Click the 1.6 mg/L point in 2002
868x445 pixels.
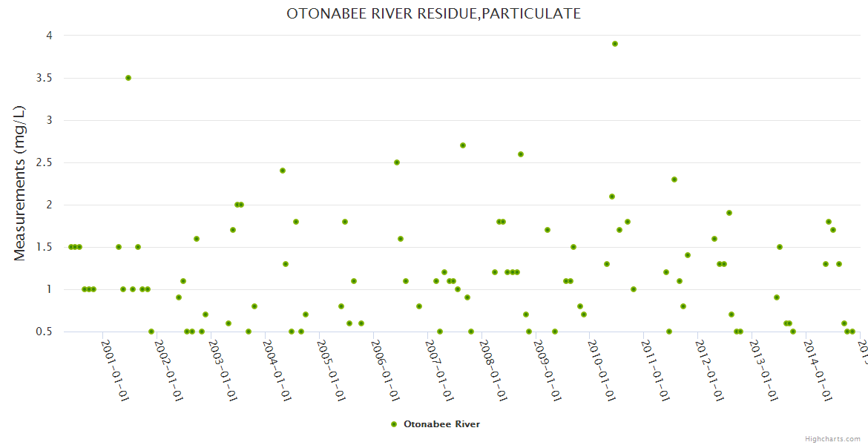[x=197, y=239]
